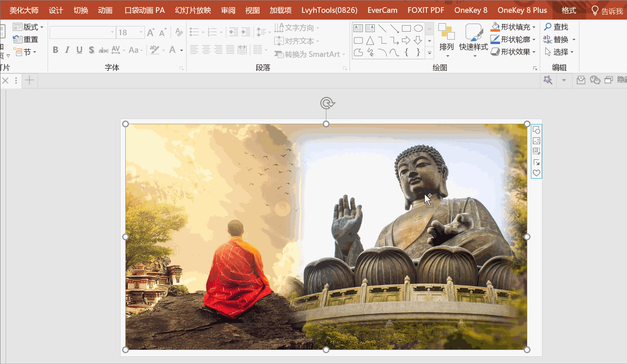Toggle bold formatting

(x=56, y=50)
